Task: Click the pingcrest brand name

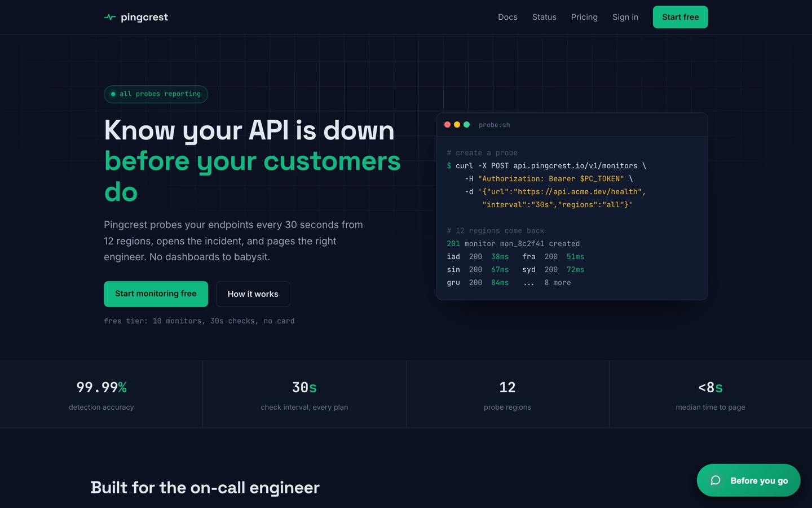Action: coord(144,17)
